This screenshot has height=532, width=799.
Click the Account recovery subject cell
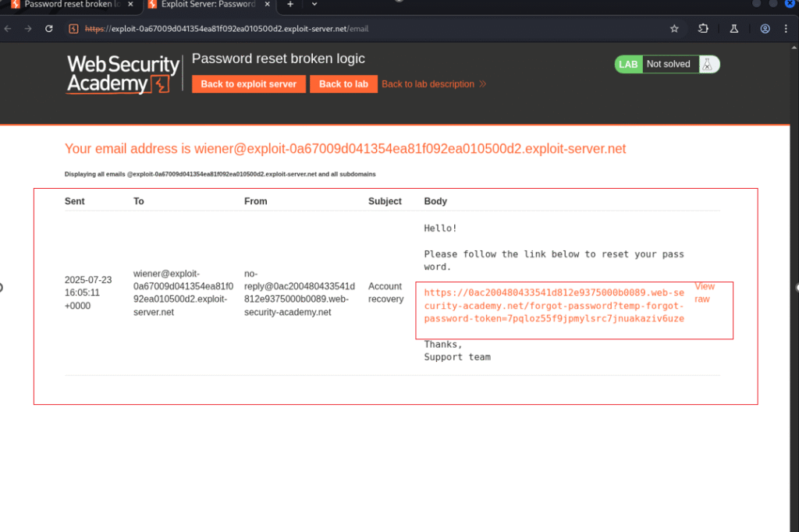tap(385, 293)
